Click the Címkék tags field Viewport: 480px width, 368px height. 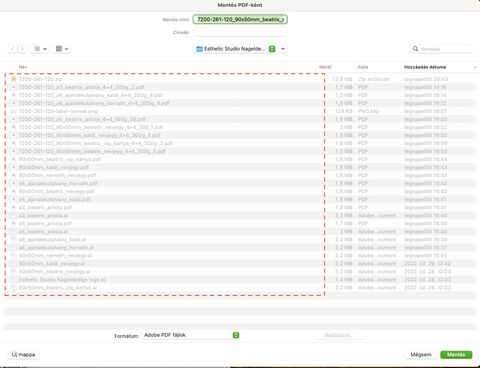[240, 32]
